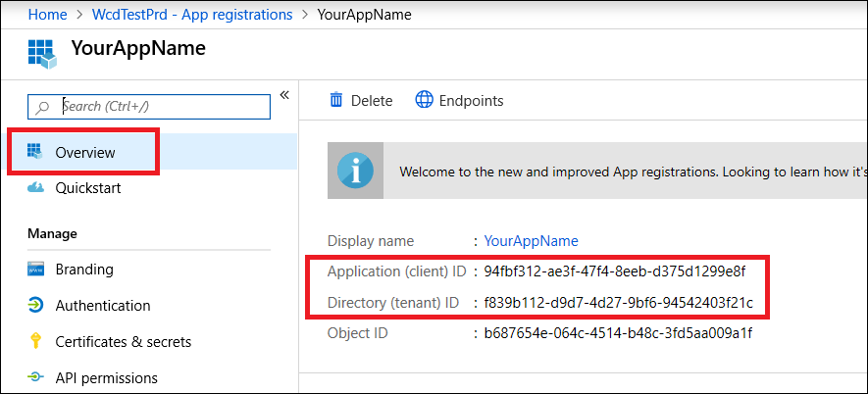Viewport: 868px width, 394px height.
Task: Click the Quickstart cloud icon
Action: (35, 188)
